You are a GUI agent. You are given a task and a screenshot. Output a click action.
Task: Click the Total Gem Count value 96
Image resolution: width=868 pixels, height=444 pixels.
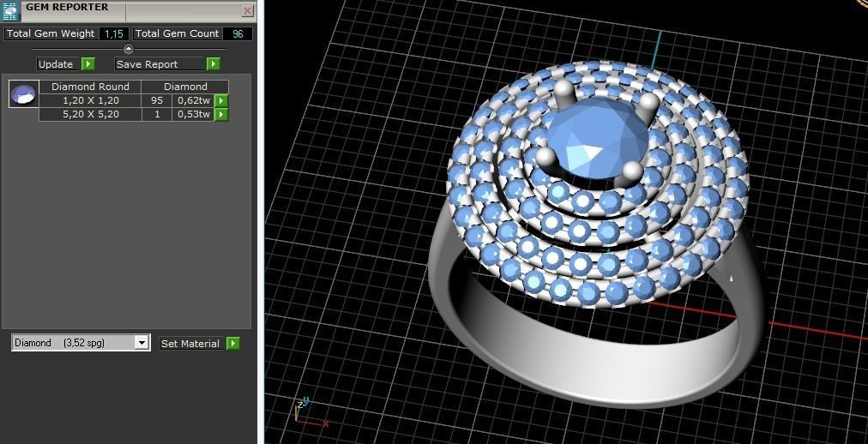coord(238,33)
